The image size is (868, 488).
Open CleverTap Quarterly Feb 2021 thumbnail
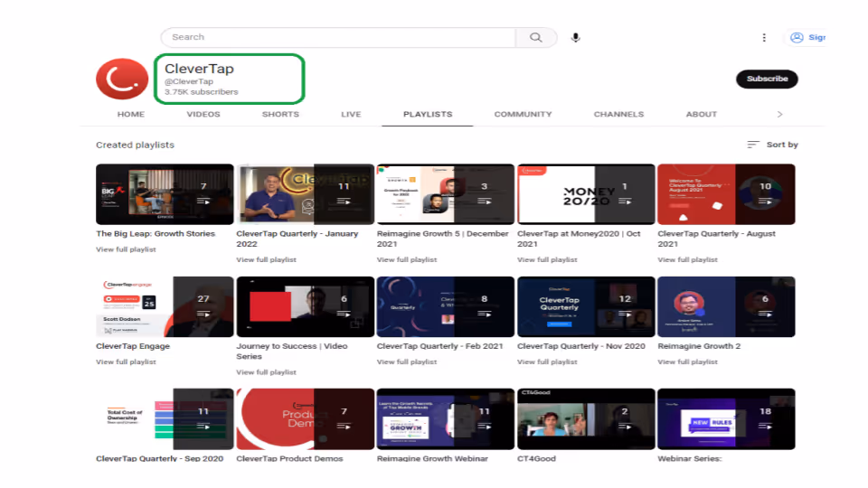[x=446, y=306]
